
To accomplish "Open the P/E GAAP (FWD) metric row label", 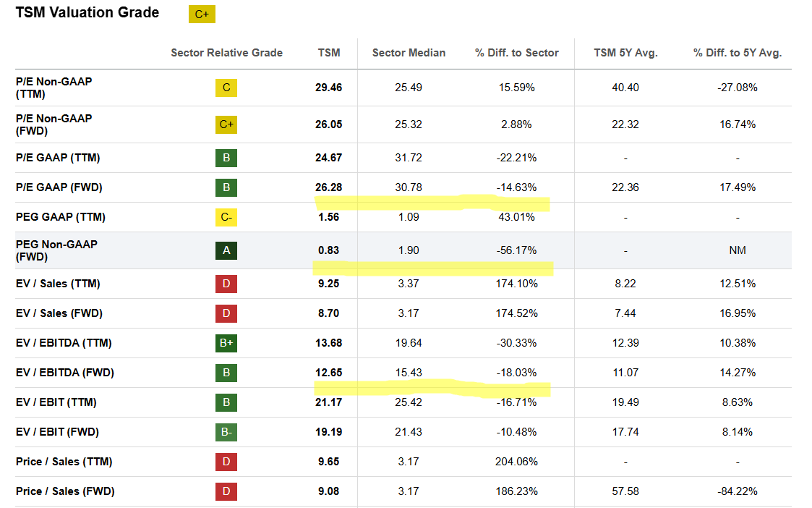I will click(59, 187).
